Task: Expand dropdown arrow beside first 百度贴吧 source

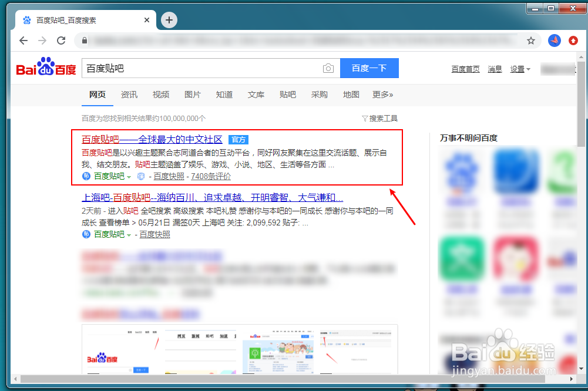Action: [x=129, y=177]
